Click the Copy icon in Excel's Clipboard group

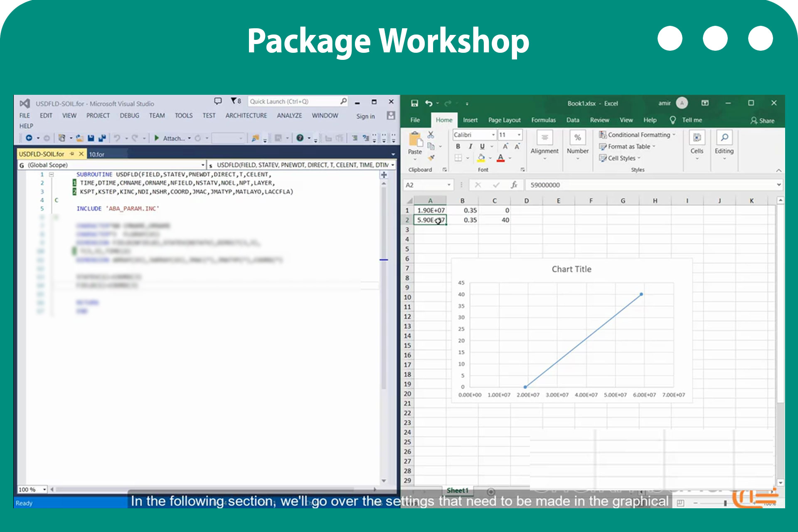pos(431,146)
